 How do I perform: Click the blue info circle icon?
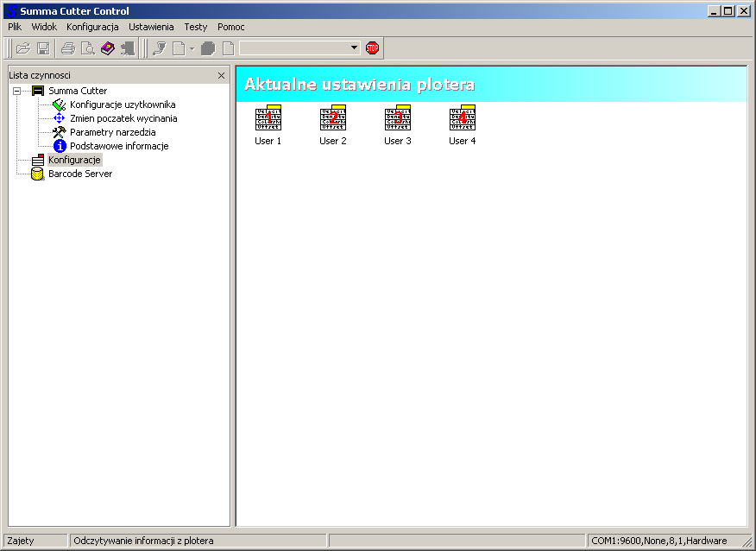(60, 146)
